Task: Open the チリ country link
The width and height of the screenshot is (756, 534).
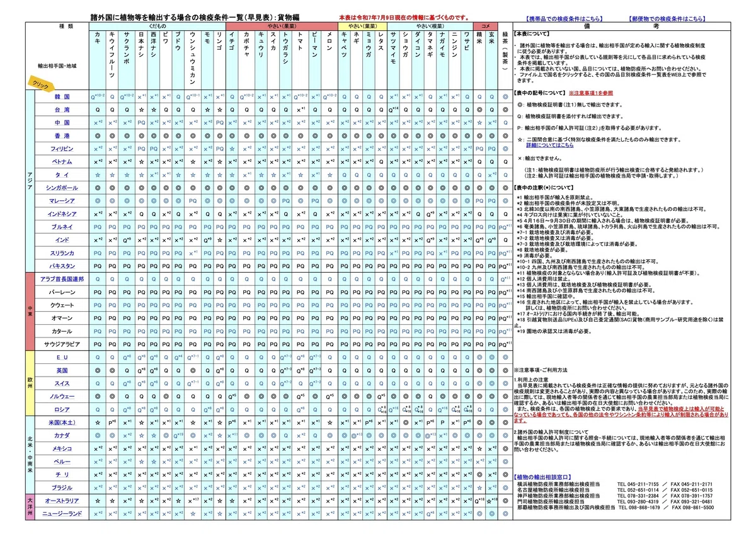Action: click(62, 474)
